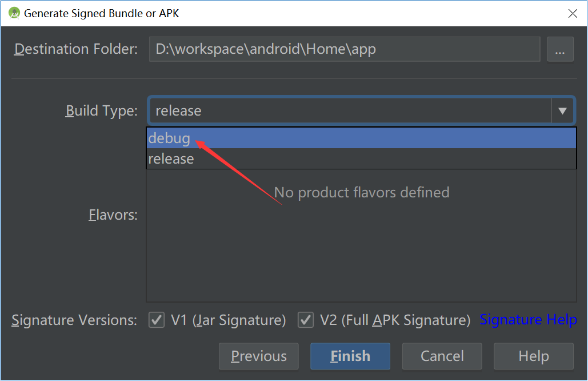Select debug from the build type list

(x=170, y=138)
